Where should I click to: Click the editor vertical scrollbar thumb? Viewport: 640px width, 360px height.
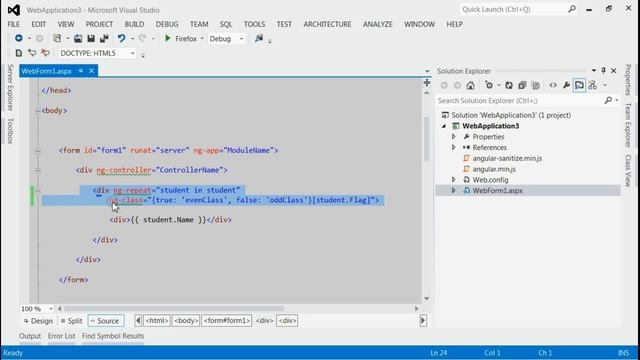point(427,139)
